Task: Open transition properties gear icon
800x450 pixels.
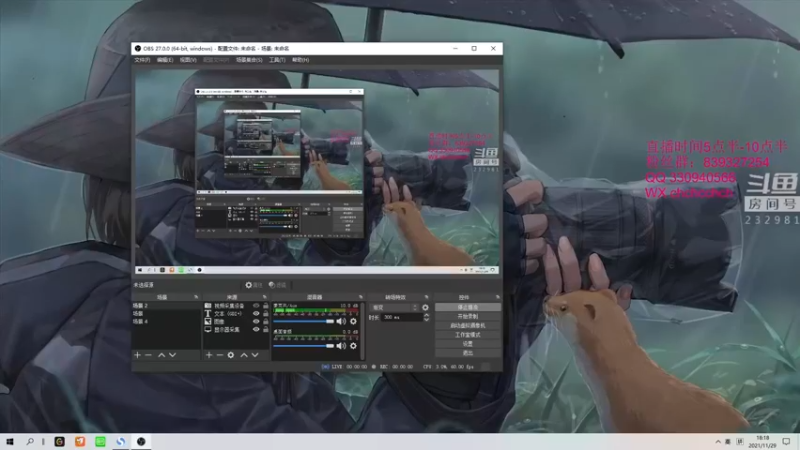Action: pos(425,308)
